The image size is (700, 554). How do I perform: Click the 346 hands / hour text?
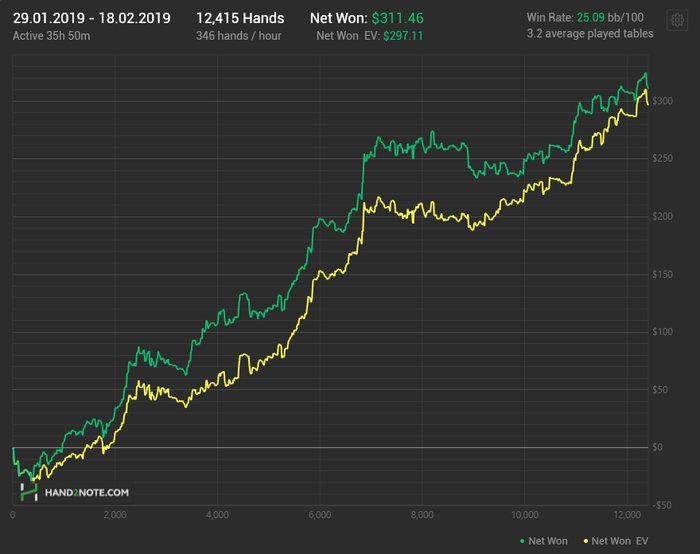tap(238, 36)
